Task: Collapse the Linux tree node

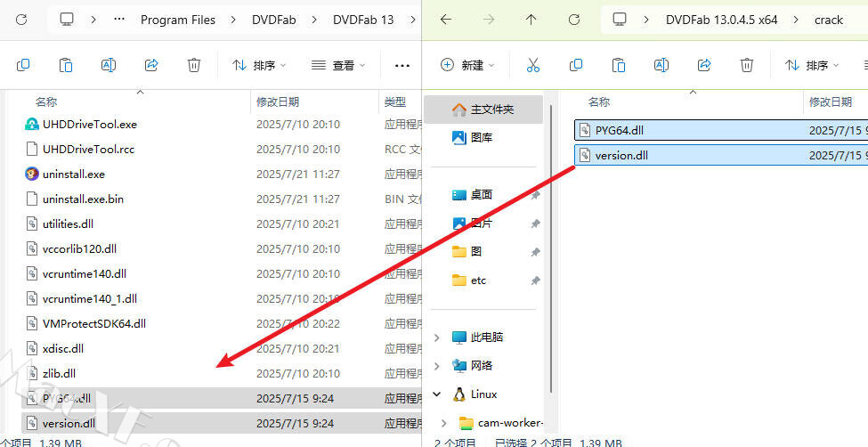Action: (437, 394)
